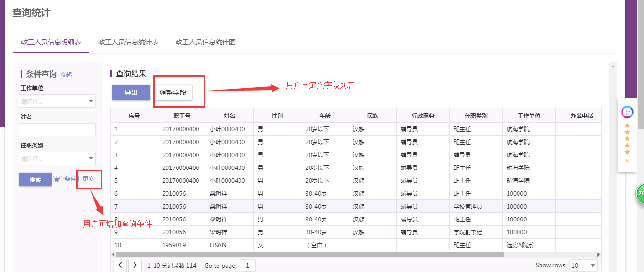Click the 职工号 column header
The image size is (644, 272).
point(182,115)
